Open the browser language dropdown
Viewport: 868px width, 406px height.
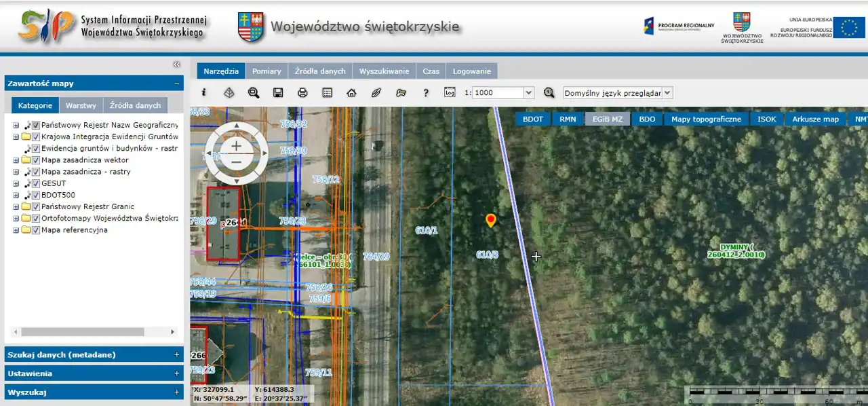(x=667, y=93)
